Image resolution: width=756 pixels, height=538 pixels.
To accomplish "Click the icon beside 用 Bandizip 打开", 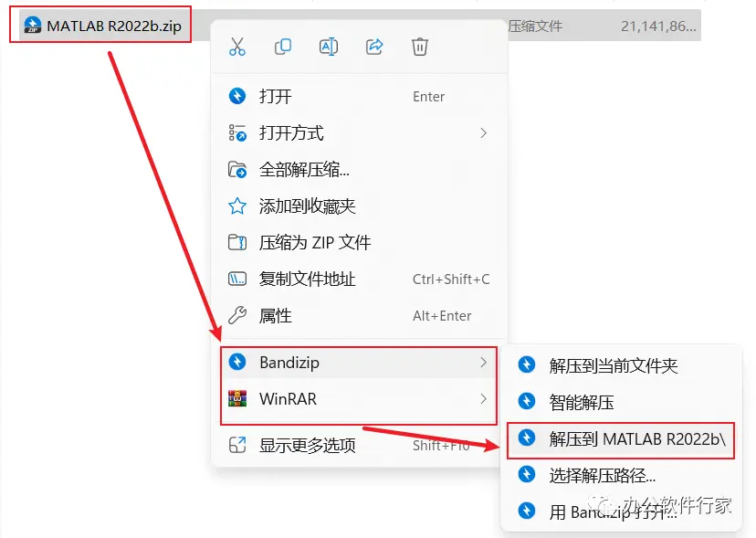I will (x=527, y=511).
